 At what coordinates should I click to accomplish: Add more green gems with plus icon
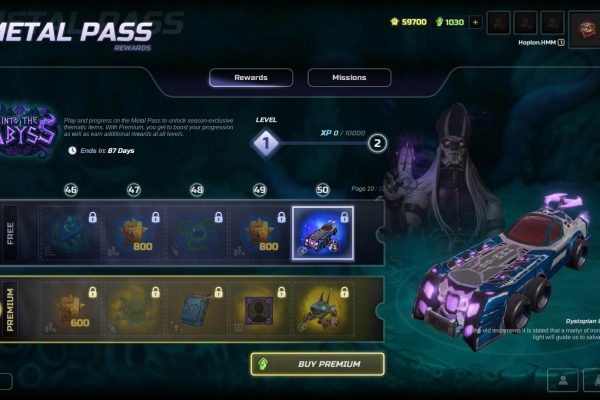point(475,23)
